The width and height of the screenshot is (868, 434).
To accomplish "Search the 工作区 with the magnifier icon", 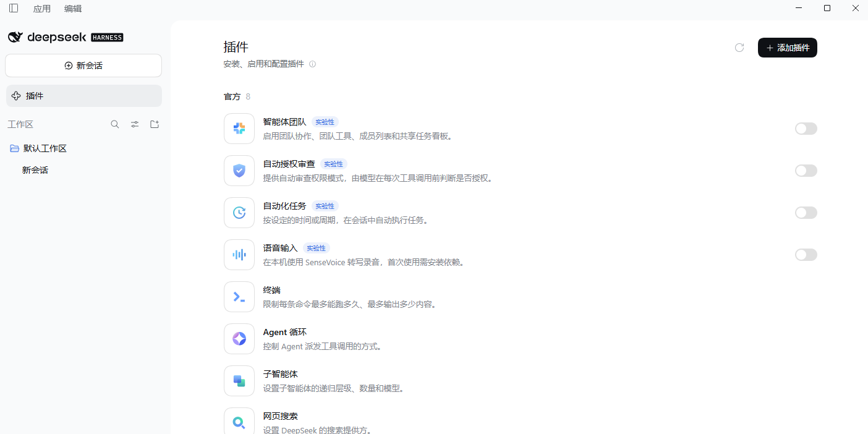I will [x=115, y=124].
